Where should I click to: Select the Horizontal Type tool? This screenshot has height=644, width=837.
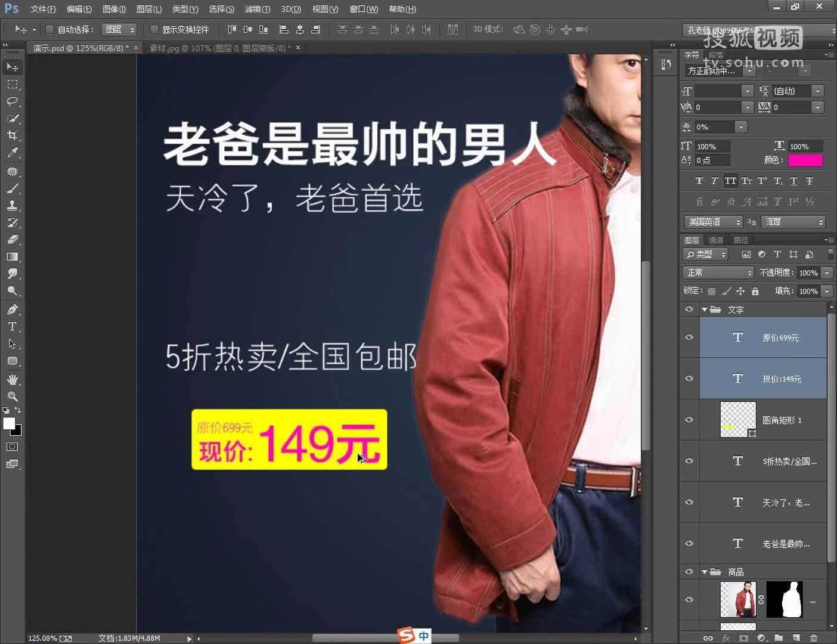(12, 326)
